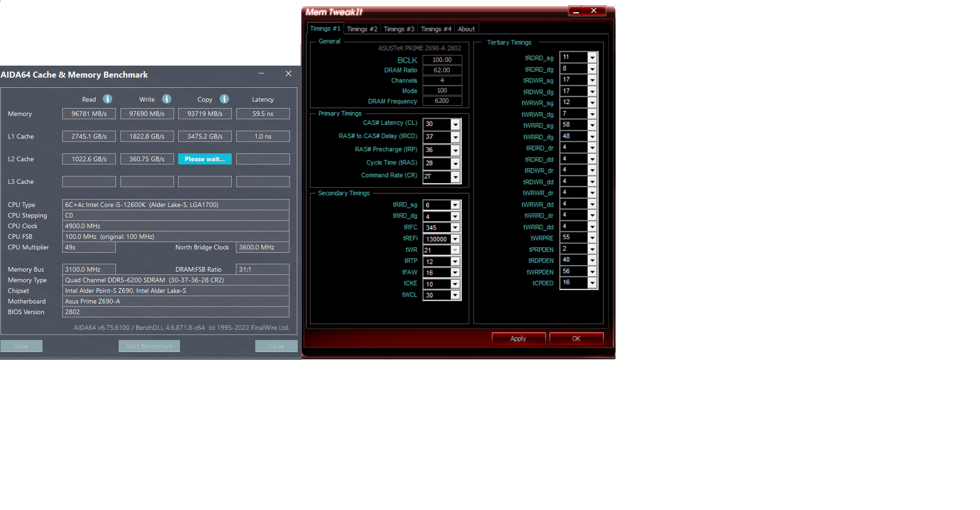The image size is (980, 510).
Task: Click the L2 Cache Write value 360.75 GB/s
Action: [147, 159]
